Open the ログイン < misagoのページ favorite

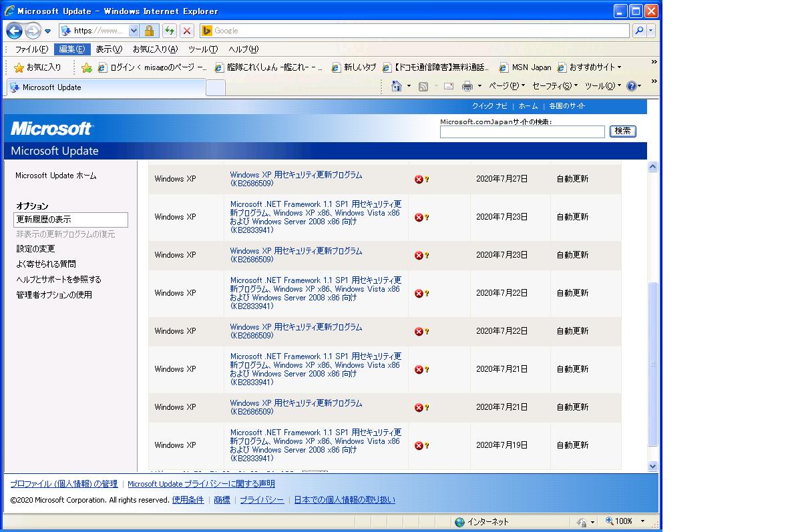[152, 67]
